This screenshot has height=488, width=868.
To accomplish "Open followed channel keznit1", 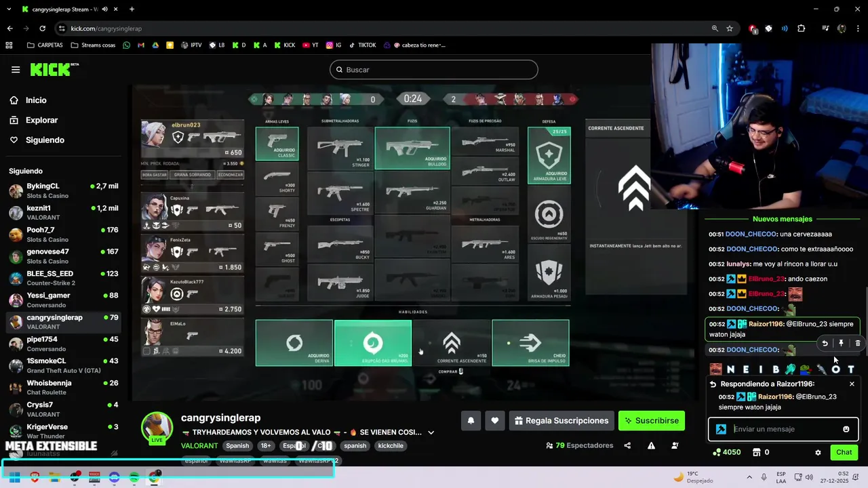I will click(63, 212).
